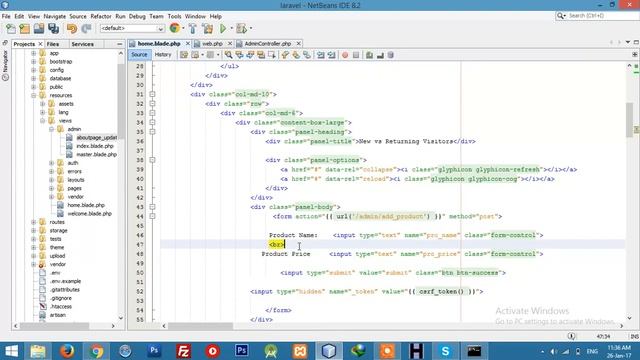Open the Tools menu
The height and width of the screenshot is (360, 640).
[174, 16]
